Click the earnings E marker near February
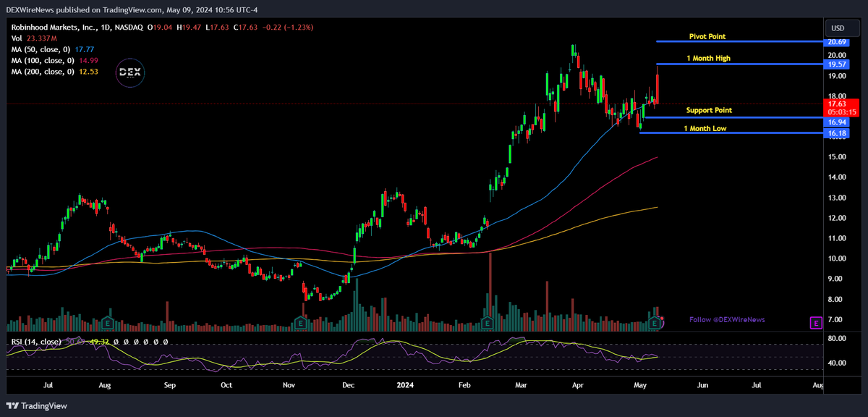The image size is (868, 417). point(488,323)
